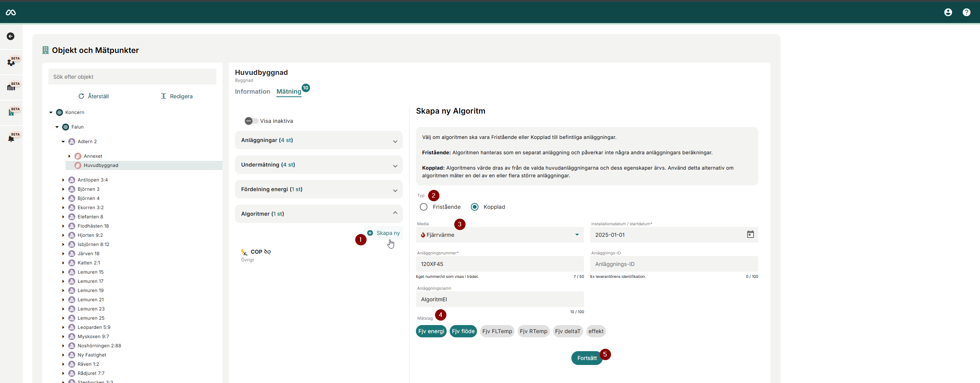Click the Sök efter objekt search field
The width and height of the screenshot is (980, 383).
[132, 77]
